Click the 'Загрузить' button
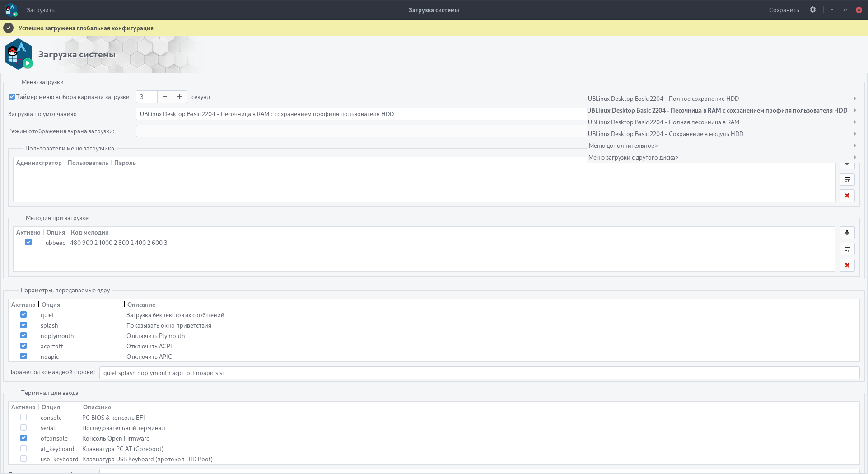This screenshot has height=474, width=868. [x=41, y=10]
